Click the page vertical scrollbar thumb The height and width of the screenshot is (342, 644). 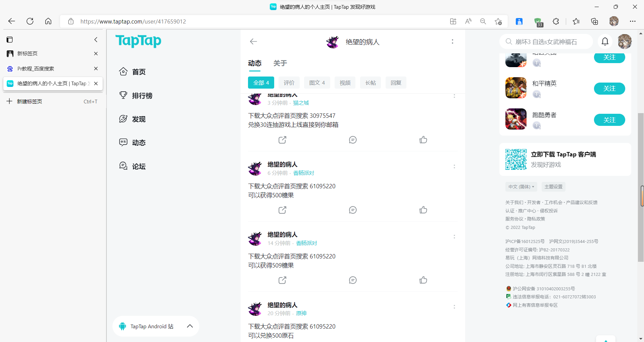pos(641,188)
